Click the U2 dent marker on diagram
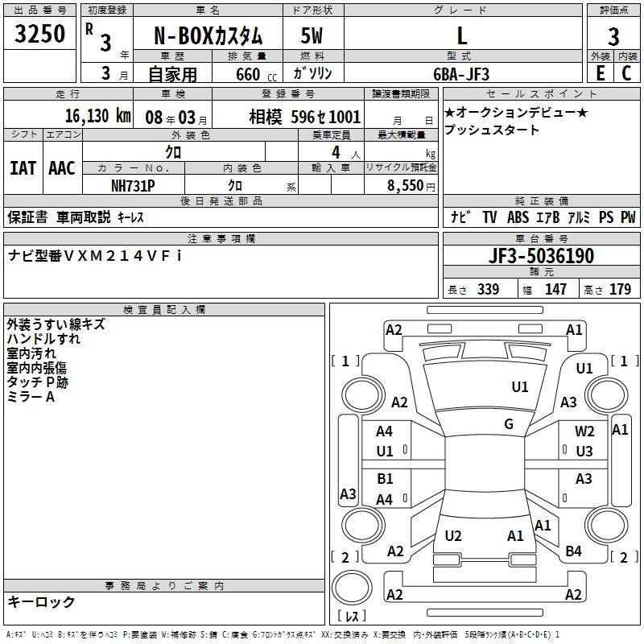 coord(453,535)
